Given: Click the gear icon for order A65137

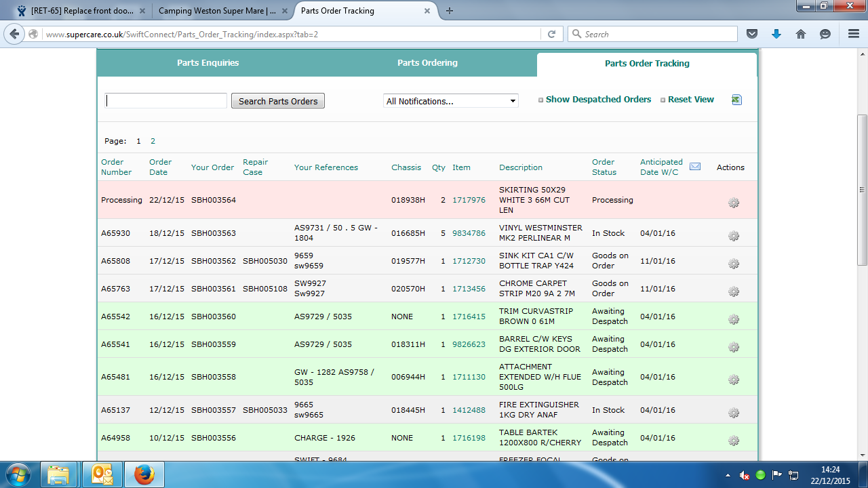Looking at the screenshot, I should pos(733,413).
